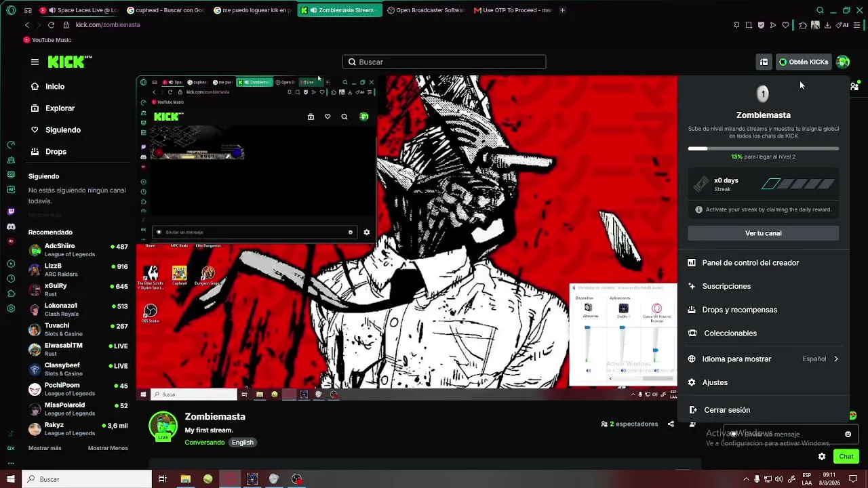868x488 pixels.
Task: Open Coleccionables from profile menu
Action: pyautogui.click(x=764, y=333)
